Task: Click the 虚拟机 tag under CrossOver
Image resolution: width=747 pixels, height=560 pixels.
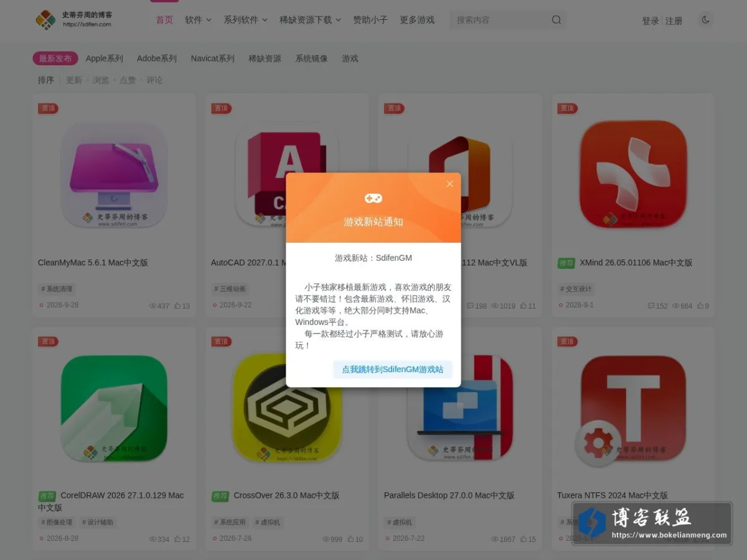Action: point(268,522)
